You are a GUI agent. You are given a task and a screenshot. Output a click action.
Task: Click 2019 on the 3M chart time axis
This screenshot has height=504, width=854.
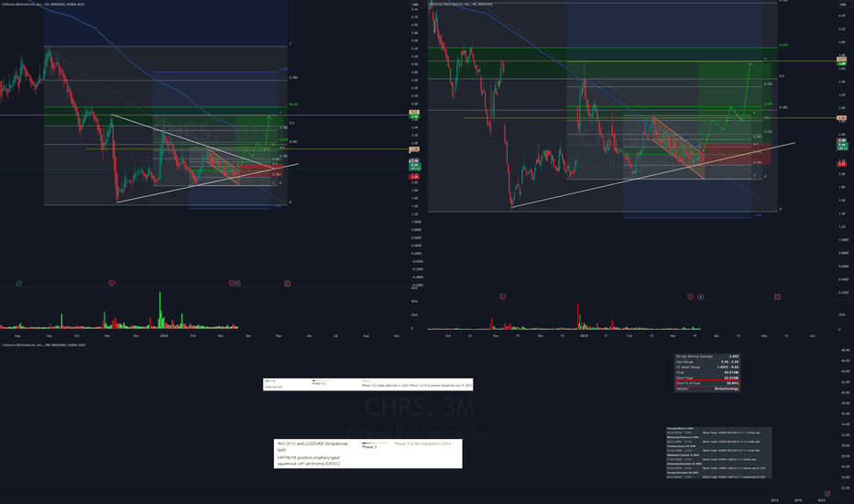798,499
